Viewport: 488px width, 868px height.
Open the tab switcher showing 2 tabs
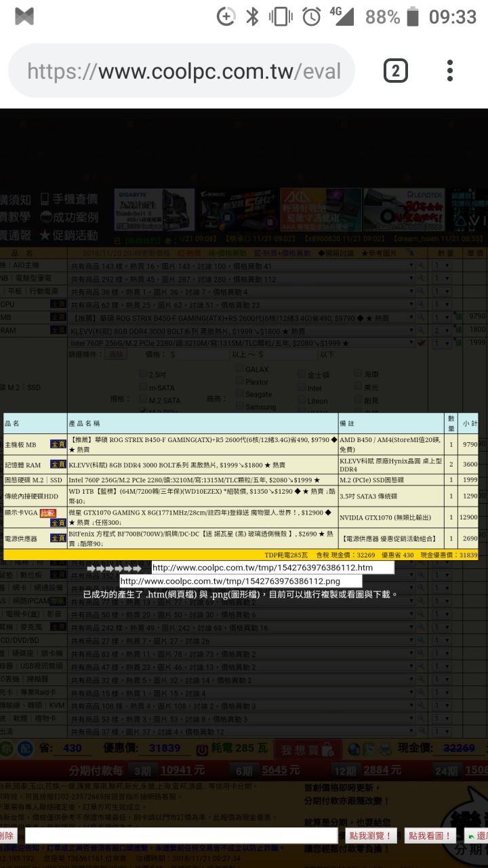pos(396,71)
